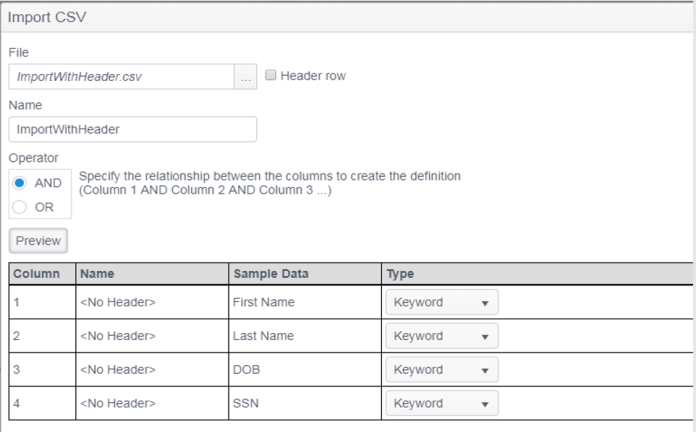Click the No Header cell in row 1
This screenshot has width=696, height=432.
coord(118,302)
